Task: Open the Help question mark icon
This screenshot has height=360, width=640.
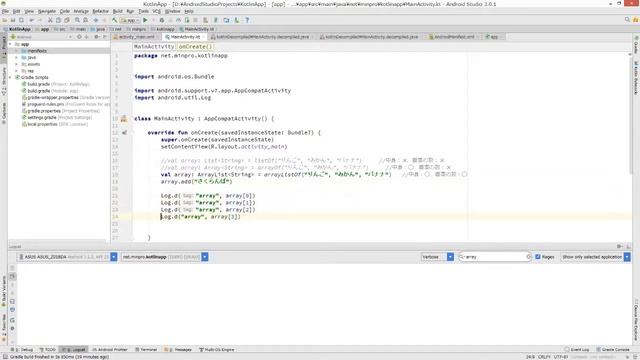Action: (247, 20)
